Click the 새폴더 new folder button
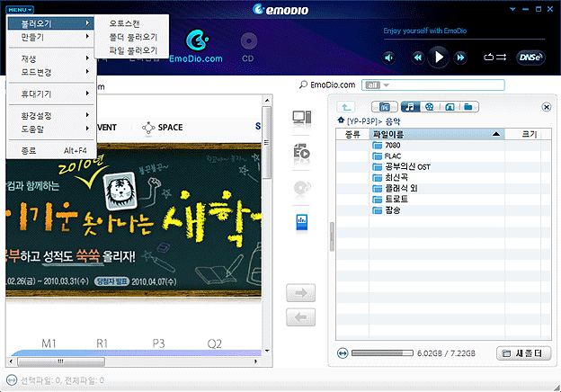Image resolution: width=561 pixels, height=392 pixels. point(523,353)
